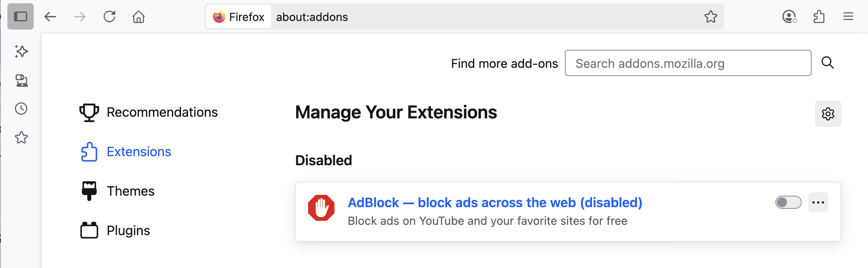868x268 pixels.
Task: Collapse the sidebar using the top-left toggle
Action: 21,16
